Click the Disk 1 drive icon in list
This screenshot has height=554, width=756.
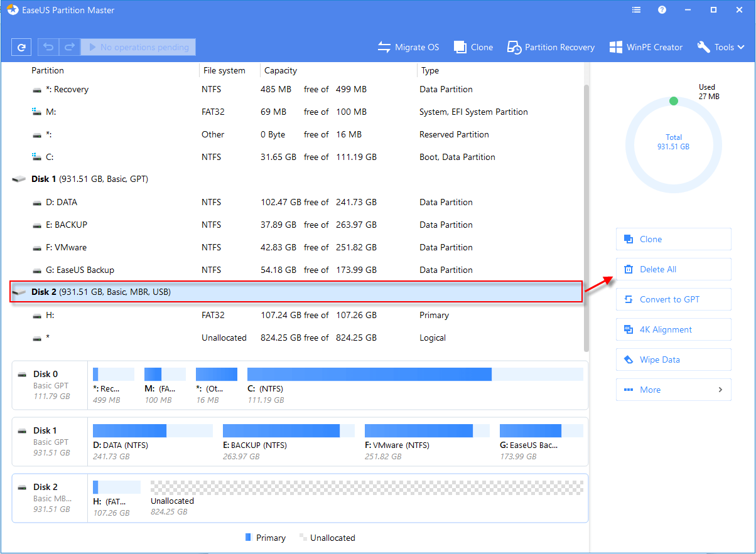(19, 179)
